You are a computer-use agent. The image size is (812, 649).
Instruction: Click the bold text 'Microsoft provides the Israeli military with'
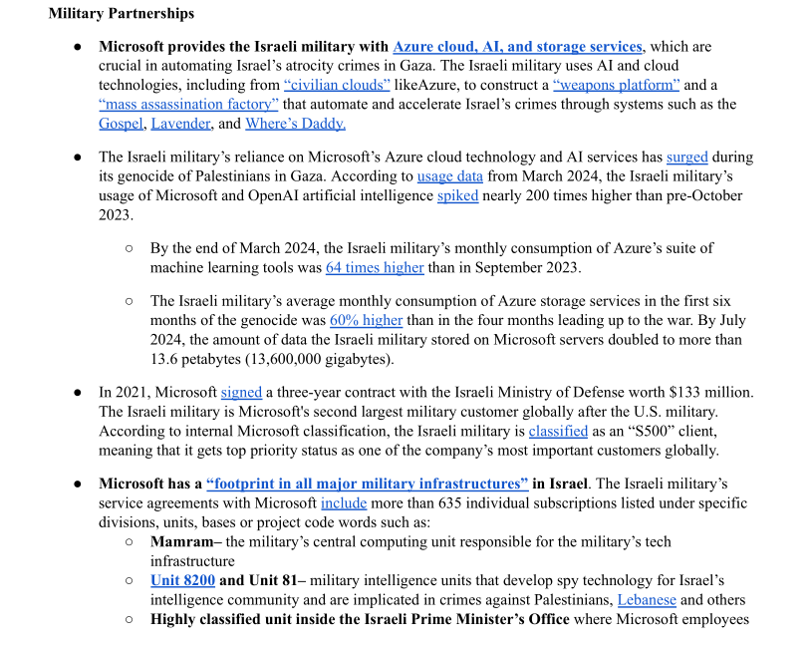tap(243, 47)
